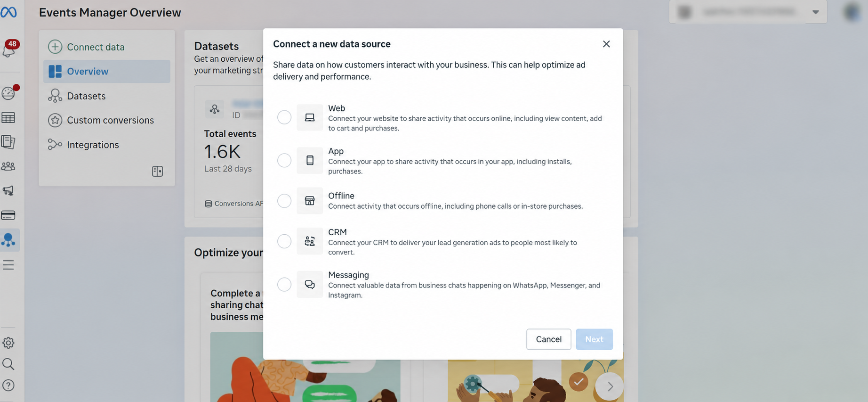Viewport: 868px width, 402px height.
Task: Click the Cancel button
Action: point(549,339)
